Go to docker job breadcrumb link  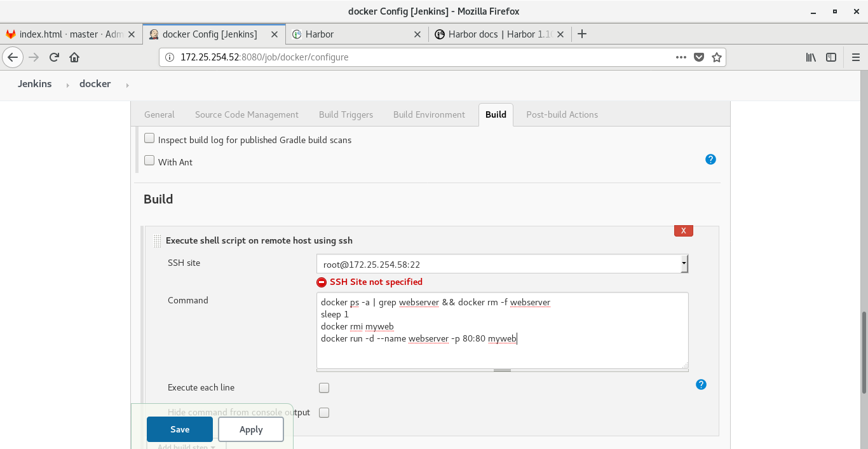click(x=95, y=84)
